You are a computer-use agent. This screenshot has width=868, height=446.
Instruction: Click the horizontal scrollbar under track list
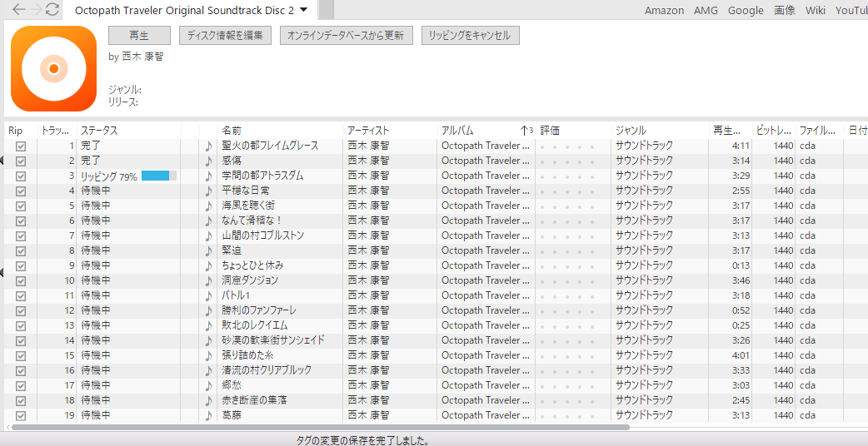pyautogui.click(x=320, y=427)
